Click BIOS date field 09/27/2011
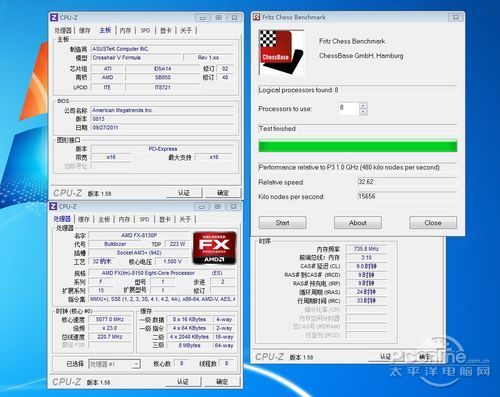Viewport: 500px width, 397px height. [x=162, y=128]
